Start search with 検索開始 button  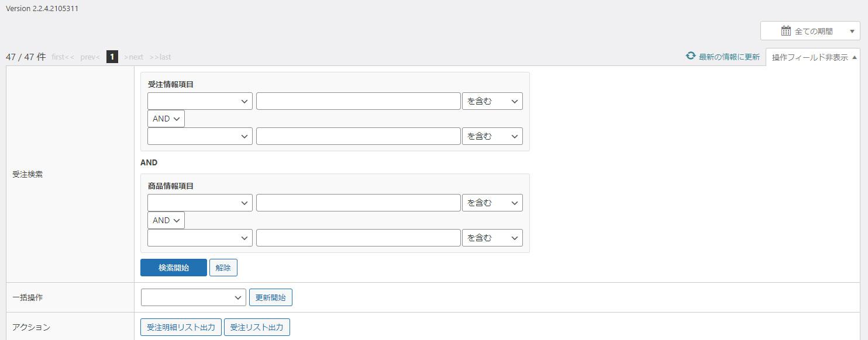pos(174,268)
